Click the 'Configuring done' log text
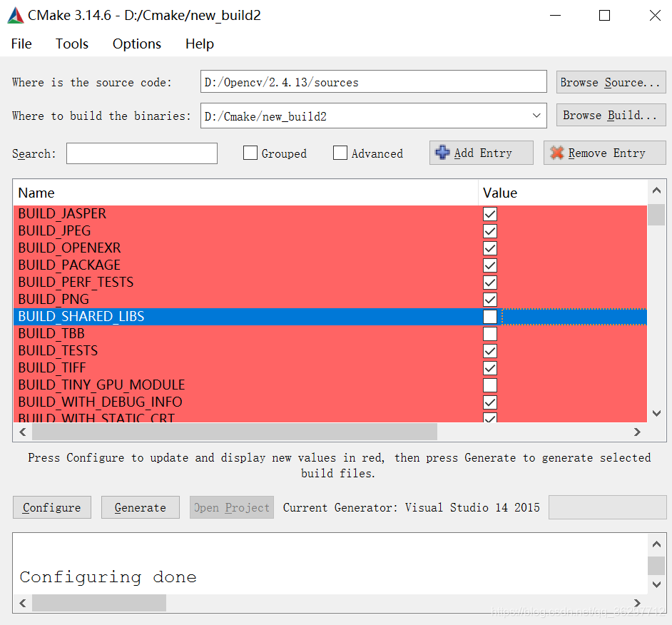Image resolution: width=672 pixels, height=625 pixels. point(108,577)
